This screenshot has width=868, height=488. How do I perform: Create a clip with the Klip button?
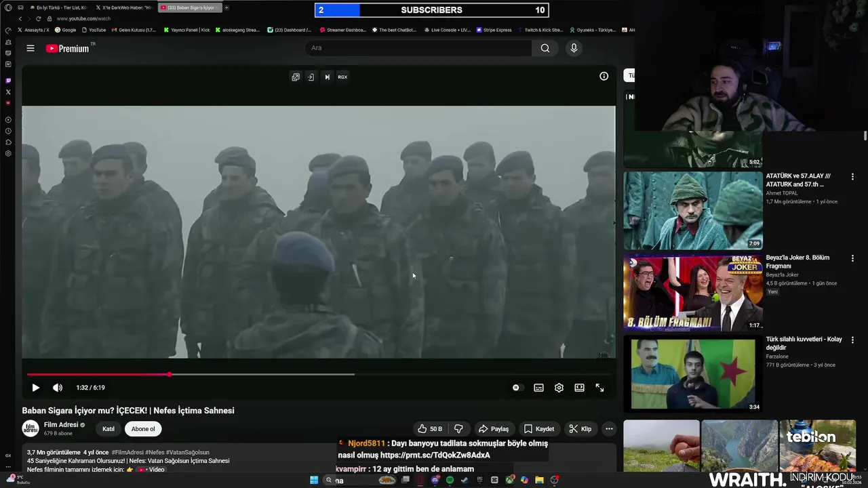pos(580,428)
